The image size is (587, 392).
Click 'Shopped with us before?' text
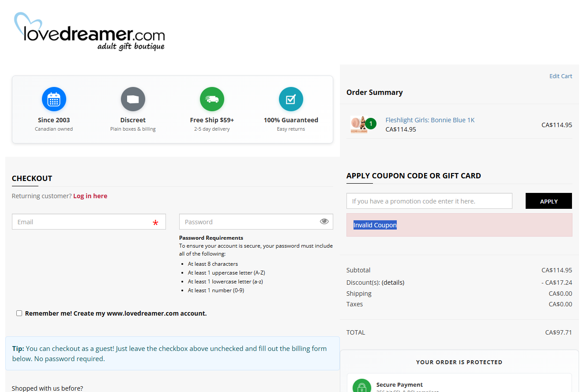click(x=47, y=388)
